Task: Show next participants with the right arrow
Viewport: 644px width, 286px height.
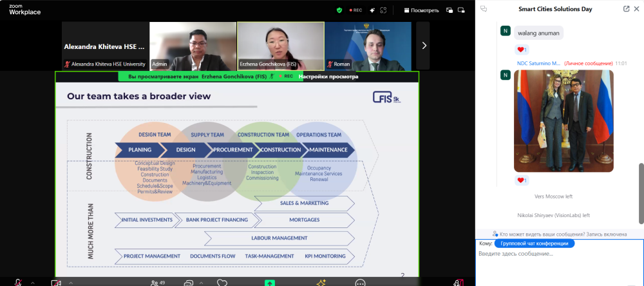Action: (423, 45)
